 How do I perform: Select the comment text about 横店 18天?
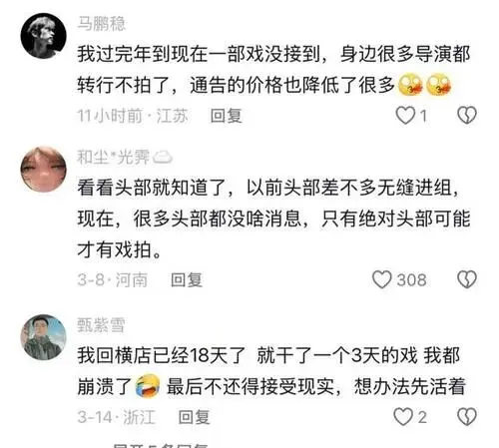tap(271, 370)
